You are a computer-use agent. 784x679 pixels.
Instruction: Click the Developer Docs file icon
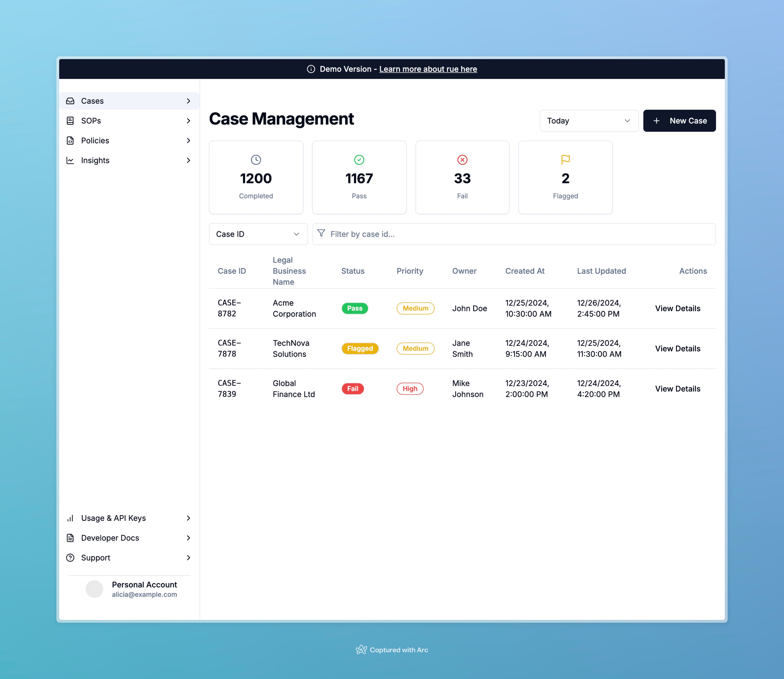[70, 538]
